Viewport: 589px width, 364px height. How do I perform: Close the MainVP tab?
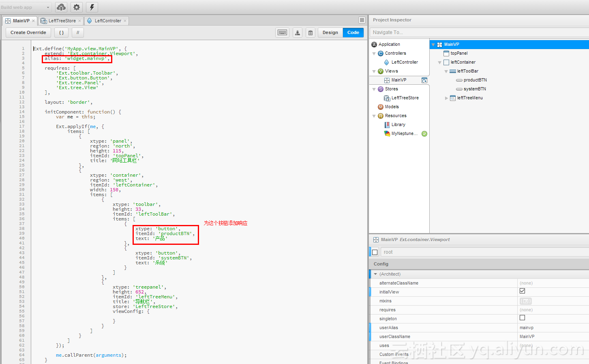pos(33,21)
